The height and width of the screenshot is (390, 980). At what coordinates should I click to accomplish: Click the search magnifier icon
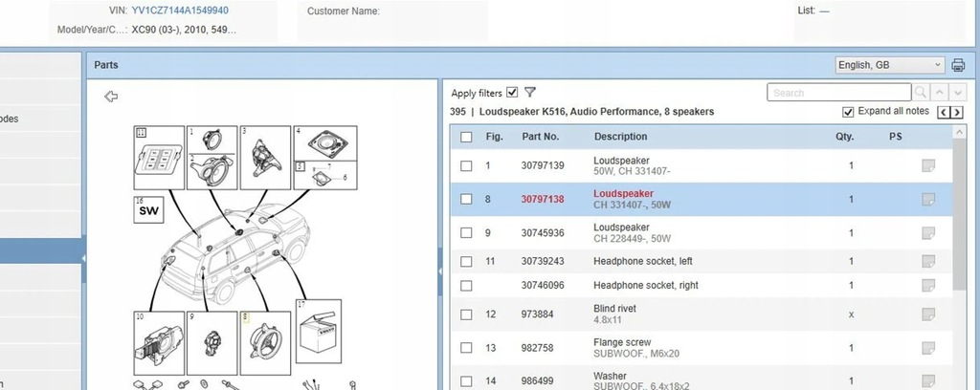(921, 93)
